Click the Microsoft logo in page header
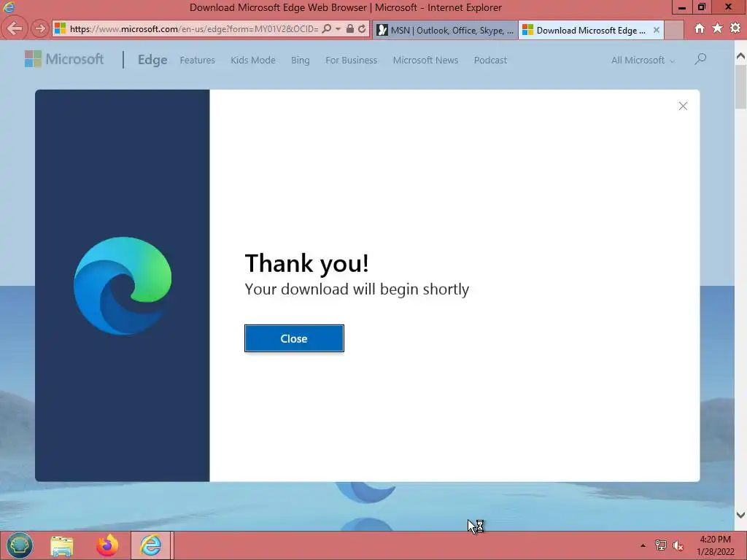The width and height of the screenshot is (747, 560). tap(64, 59)
